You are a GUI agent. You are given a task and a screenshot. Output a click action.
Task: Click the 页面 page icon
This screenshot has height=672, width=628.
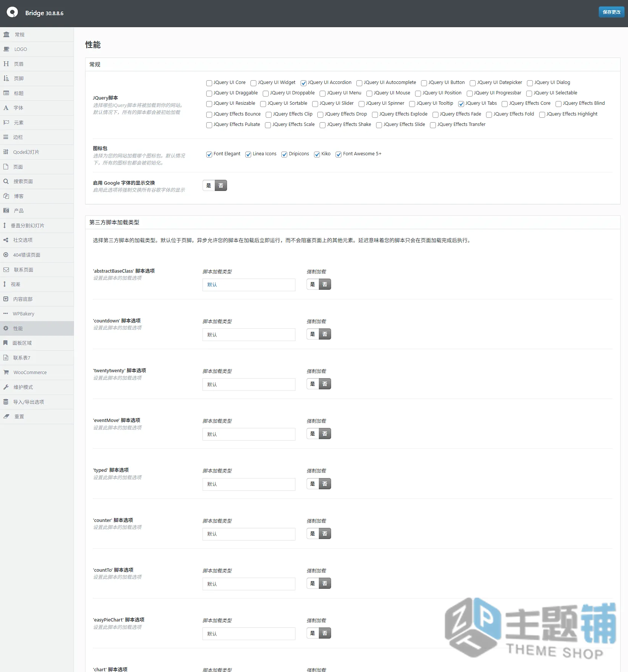coord(6,167)
